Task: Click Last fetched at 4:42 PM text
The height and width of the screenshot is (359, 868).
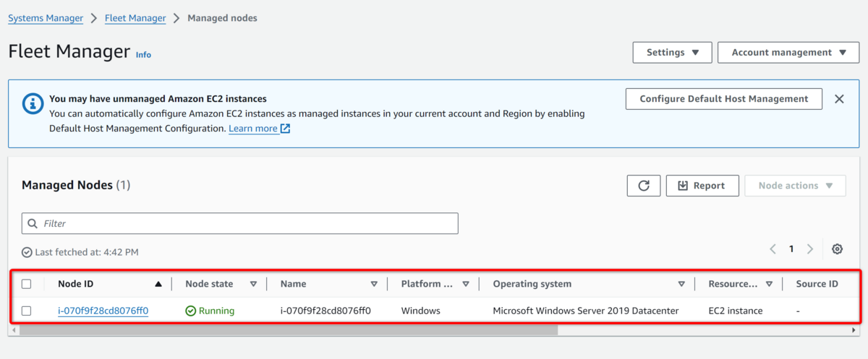Action: [x=86, y=252]
